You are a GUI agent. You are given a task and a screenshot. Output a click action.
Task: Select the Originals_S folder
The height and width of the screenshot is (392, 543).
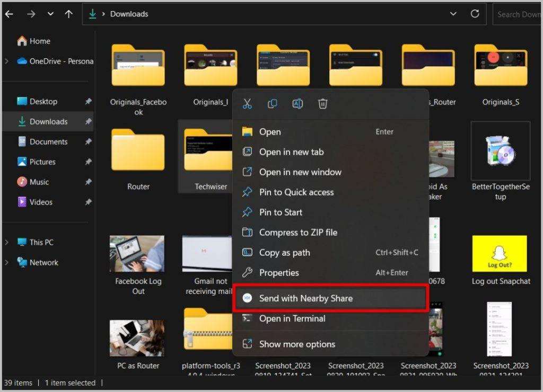point(501,75)
